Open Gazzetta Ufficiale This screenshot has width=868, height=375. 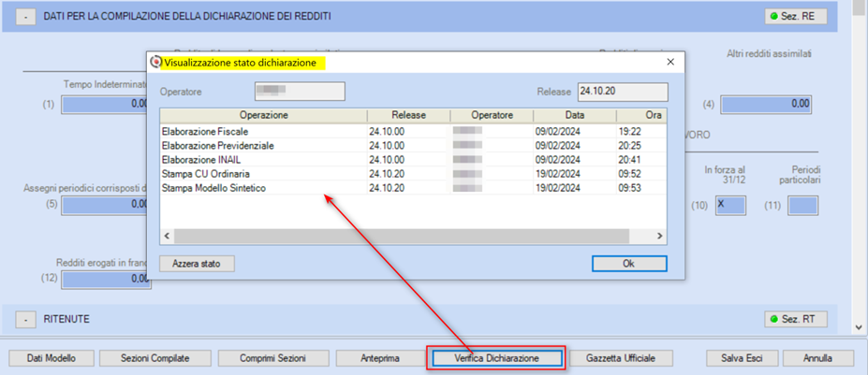[x=621, y=358]
